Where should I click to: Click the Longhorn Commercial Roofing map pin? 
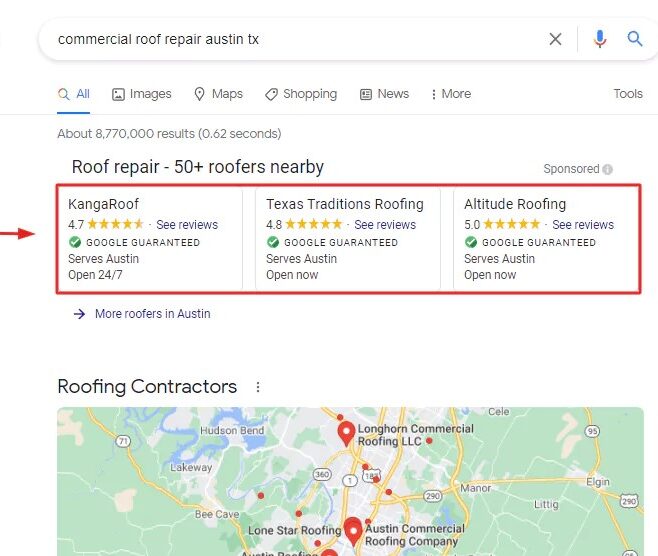click(346, 434)
